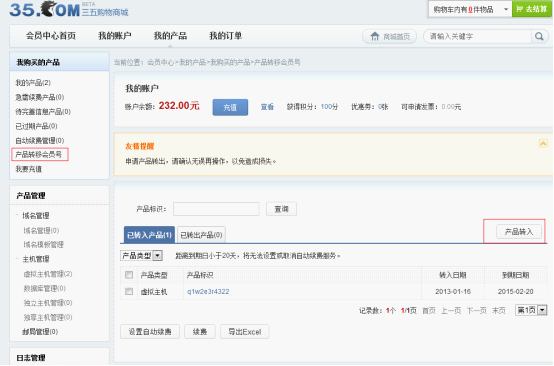The width and height of the screenshot is (554, 366).
Task: Collapse the 友情提醒 notice with arrow icon
Action: click(543, 143)
